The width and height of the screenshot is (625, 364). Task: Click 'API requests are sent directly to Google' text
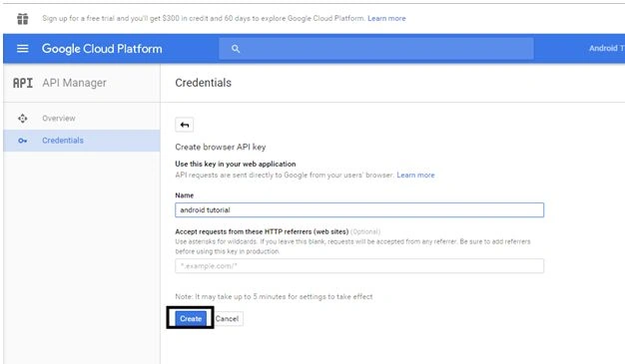coord(285,175)
